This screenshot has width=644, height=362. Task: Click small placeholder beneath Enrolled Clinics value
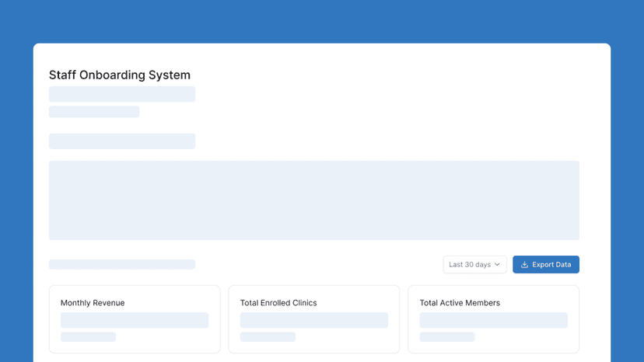[268, 337]
